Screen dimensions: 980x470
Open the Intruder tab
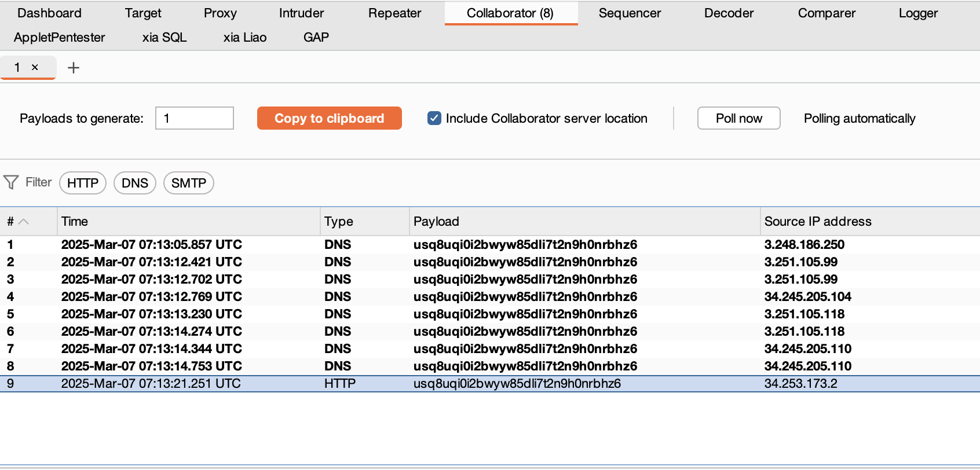tap(301, 13)
